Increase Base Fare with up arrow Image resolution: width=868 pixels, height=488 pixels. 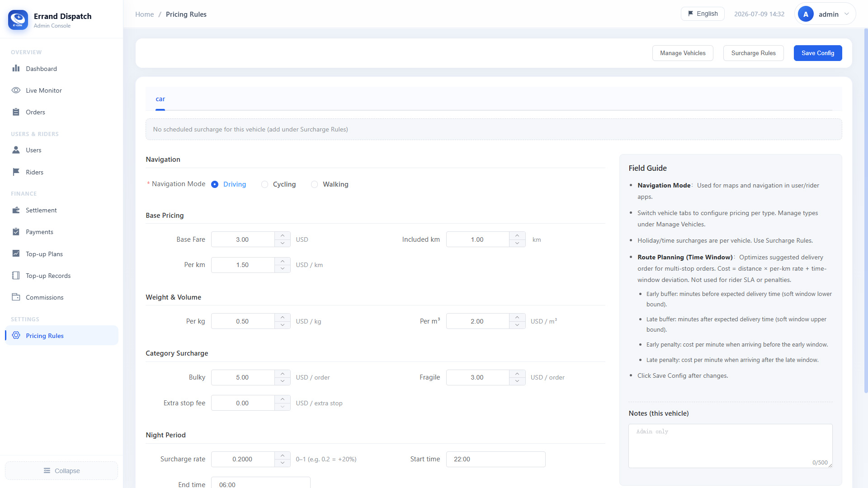[x=283, y=236]
